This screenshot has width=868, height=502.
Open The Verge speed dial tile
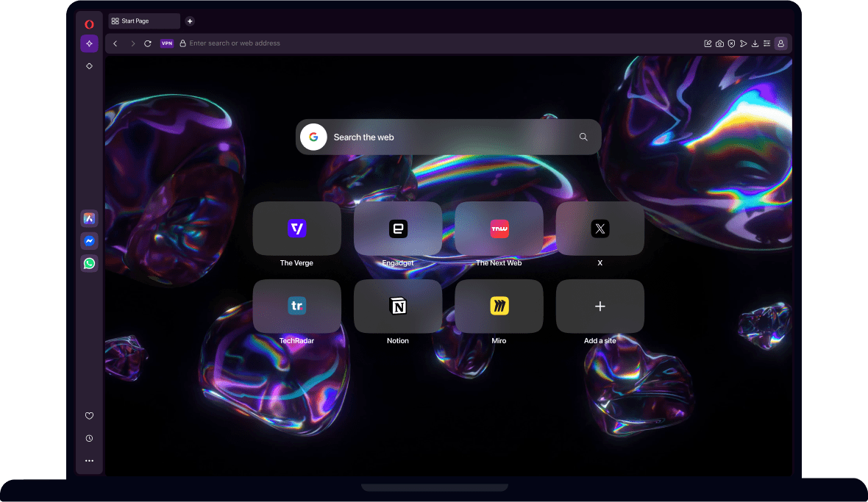coord(296,229)
